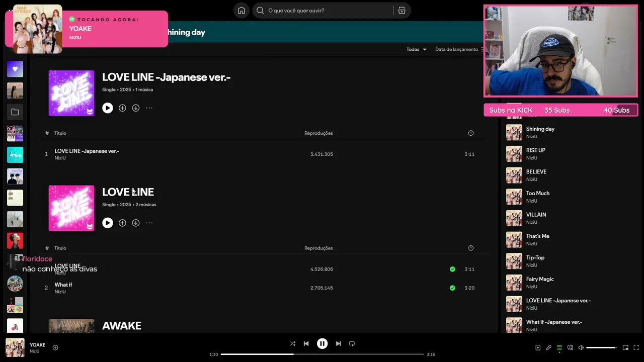
Task: Open NiziU artist link under What if
Action: pos(60,292)
